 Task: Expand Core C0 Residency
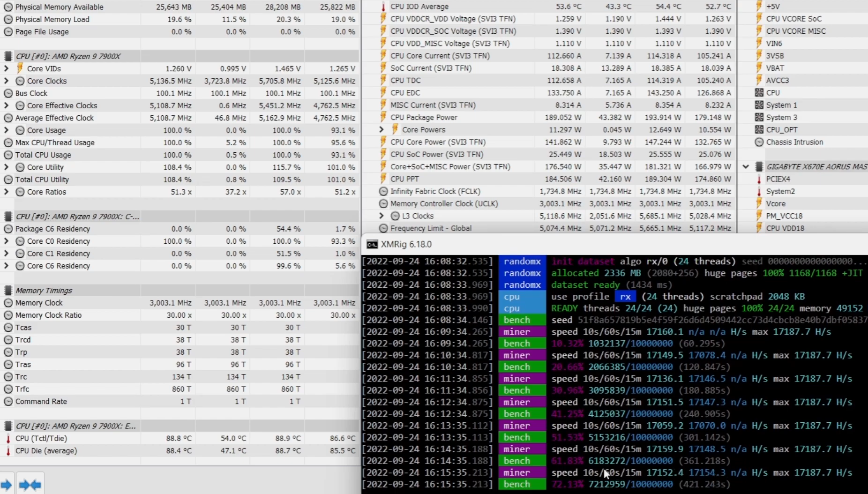tap(6, 241)
